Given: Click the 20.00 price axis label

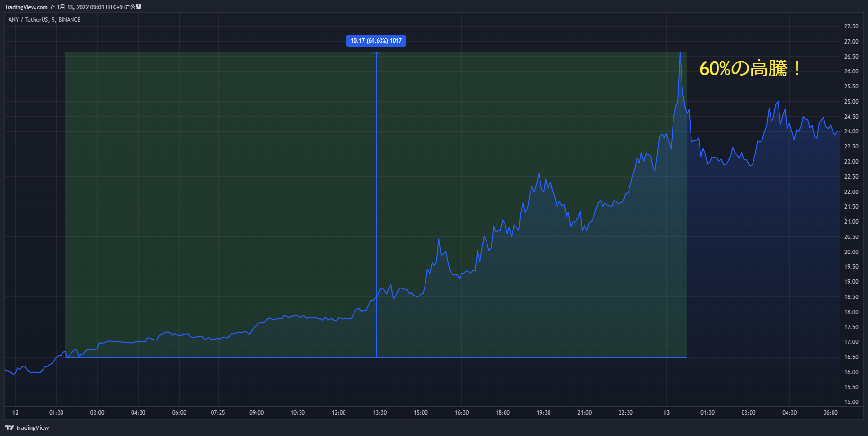Looking at the screenshot, I should [851, 252].
